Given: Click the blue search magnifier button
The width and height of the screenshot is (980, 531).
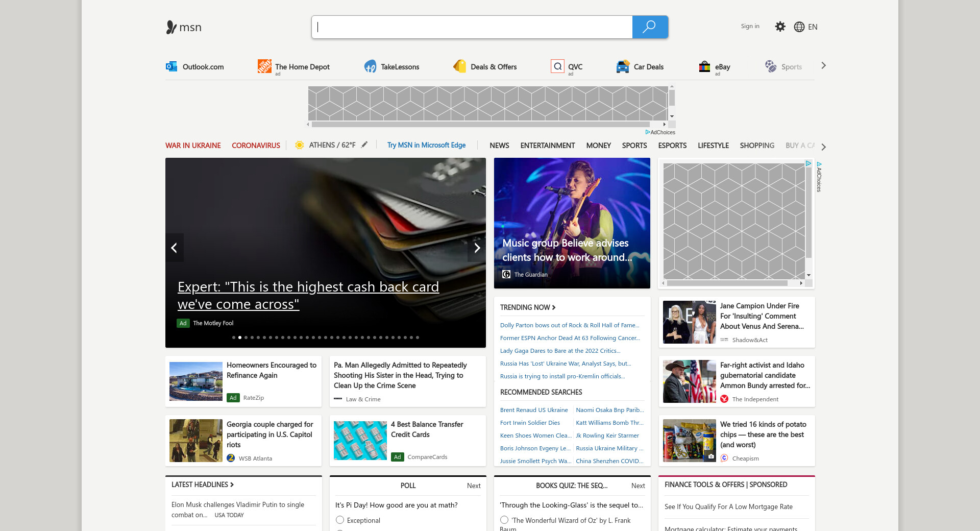Looking at the screenshot, I should [649, 27].
